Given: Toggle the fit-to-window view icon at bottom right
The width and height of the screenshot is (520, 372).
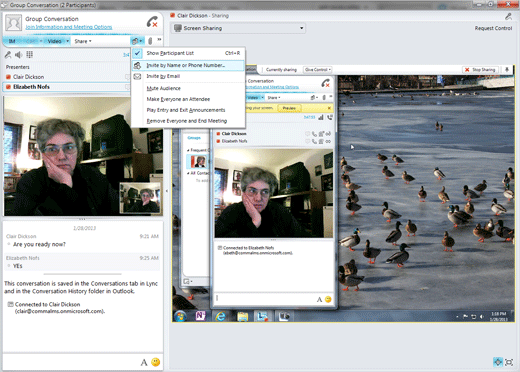Looking at the screenshot, I should [498, 362].
